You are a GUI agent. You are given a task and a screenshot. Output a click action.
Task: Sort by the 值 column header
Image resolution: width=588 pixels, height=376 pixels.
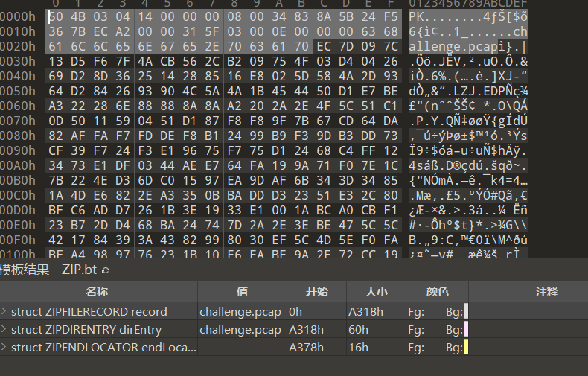click(241, 292)
